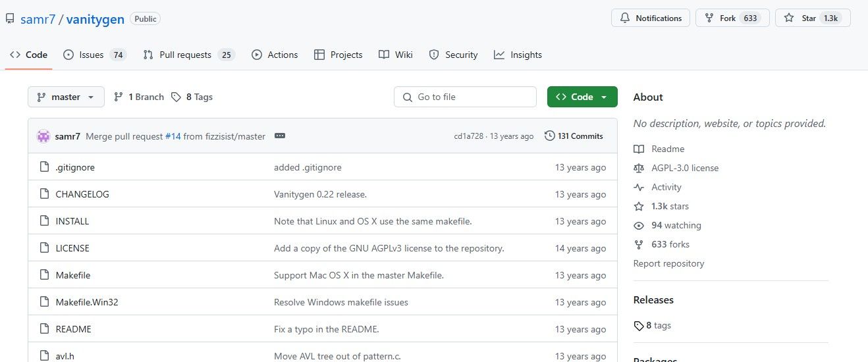Open the Wiki tab

coord(396,55)
